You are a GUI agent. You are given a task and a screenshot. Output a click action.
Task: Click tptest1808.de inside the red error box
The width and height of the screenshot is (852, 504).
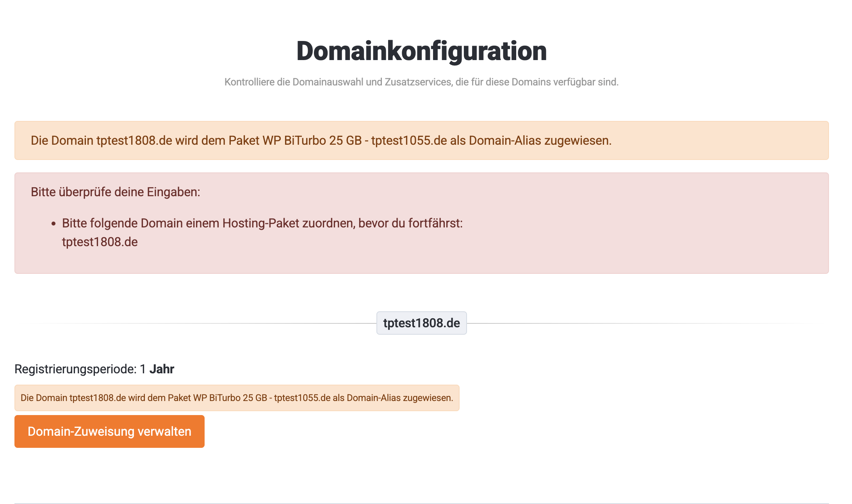click(x=100, y=242)
